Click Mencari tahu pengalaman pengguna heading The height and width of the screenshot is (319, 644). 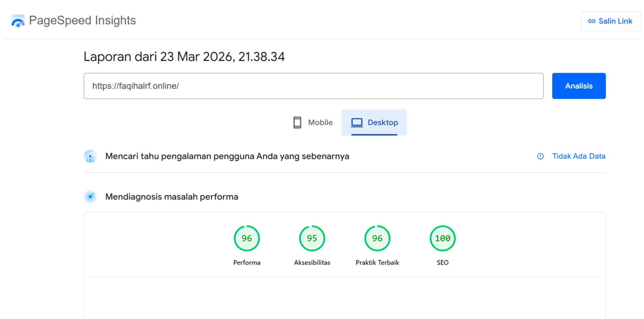(227, 156)
